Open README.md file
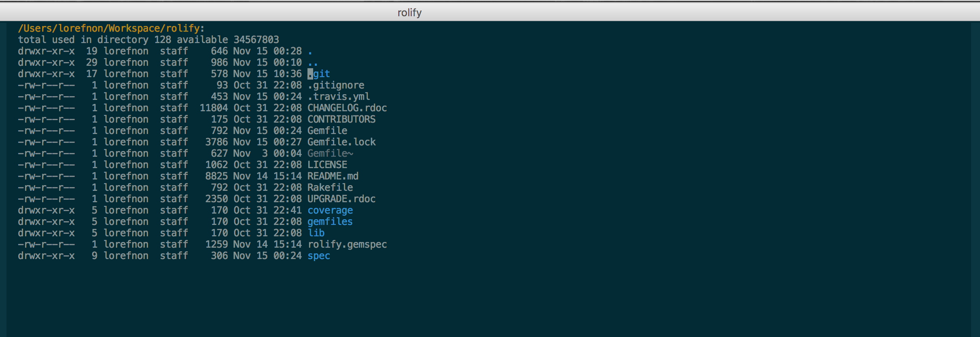 pos(333,176)
